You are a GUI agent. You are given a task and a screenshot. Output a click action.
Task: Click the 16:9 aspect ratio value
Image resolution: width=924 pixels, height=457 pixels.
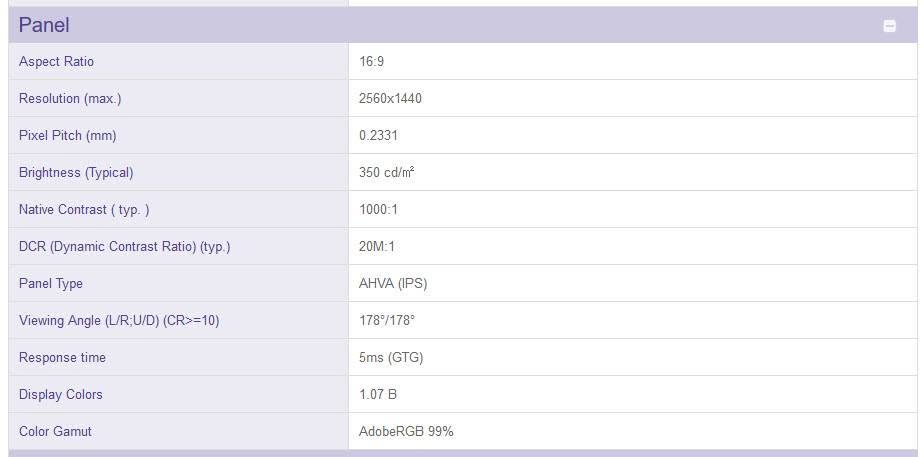tap(372, 61)
